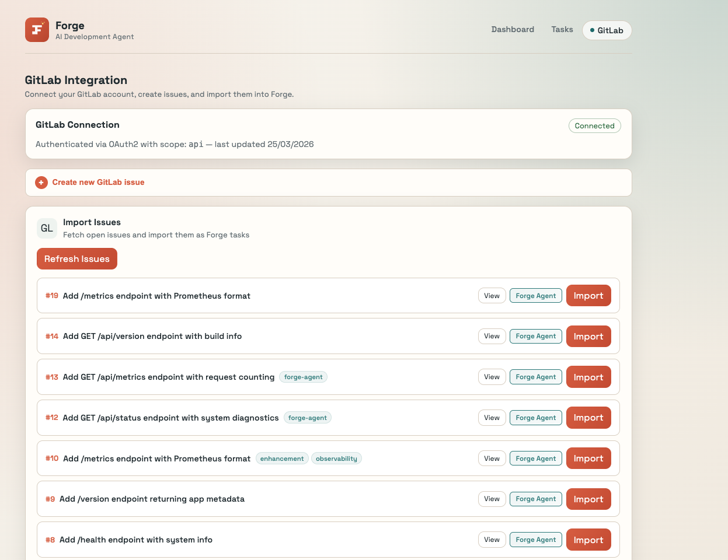728x560 pixels.
Task: Click the #19 issue title text
Action: point(156,296)
